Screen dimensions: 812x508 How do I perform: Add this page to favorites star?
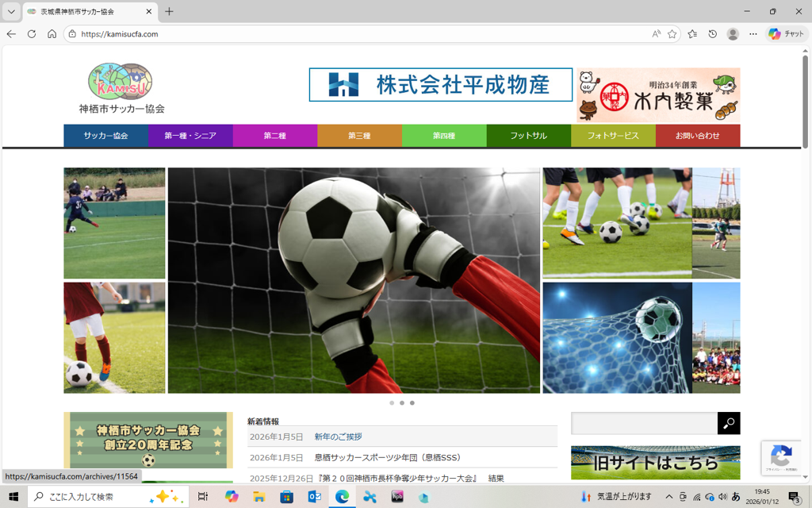(x=672, y=34)
